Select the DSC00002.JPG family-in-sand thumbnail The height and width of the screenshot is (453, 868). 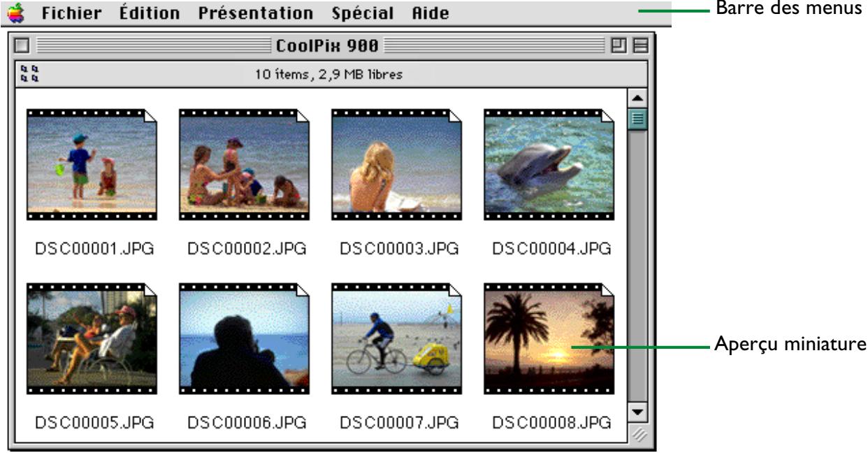pos(245,164)
